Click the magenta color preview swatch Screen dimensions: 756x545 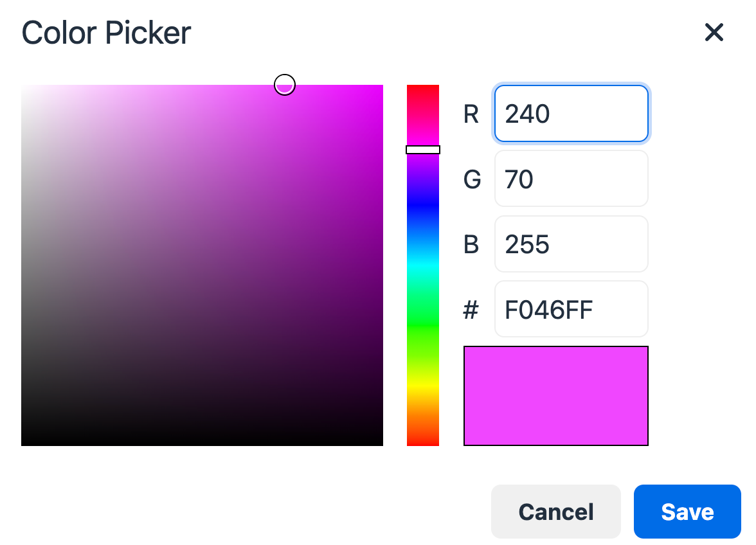coord(556,396)
